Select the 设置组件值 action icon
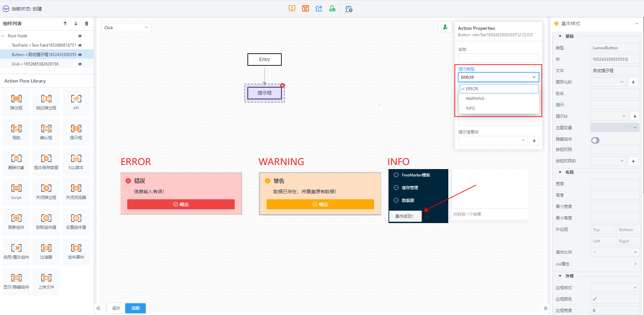 click(76, 218)
